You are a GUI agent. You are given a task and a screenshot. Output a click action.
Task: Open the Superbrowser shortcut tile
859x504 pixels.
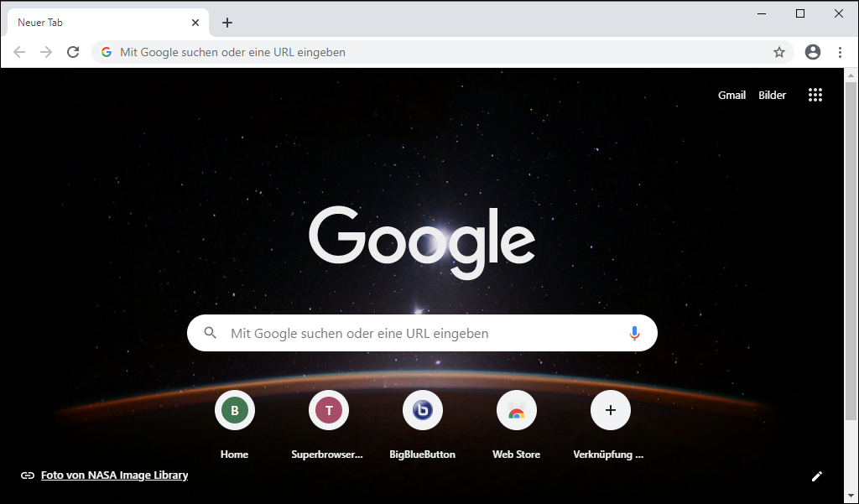coord(329,411)
